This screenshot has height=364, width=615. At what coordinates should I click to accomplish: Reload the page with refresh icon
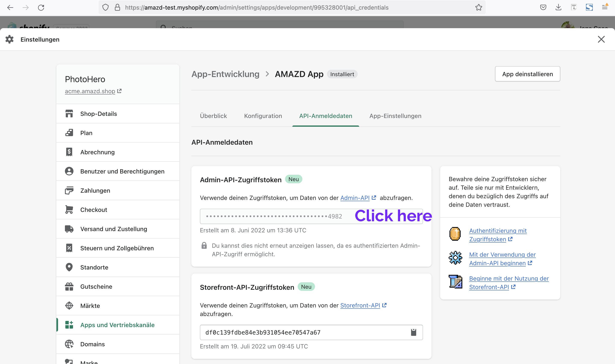pyautogui.click(x=41, y=8)
